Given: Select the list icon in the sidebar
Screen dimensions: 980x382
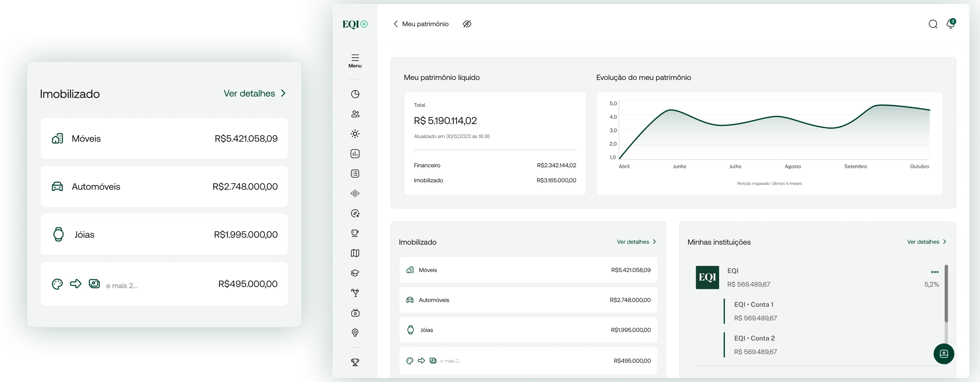Looking at the screenshot, I should click(x=355, y=174).
